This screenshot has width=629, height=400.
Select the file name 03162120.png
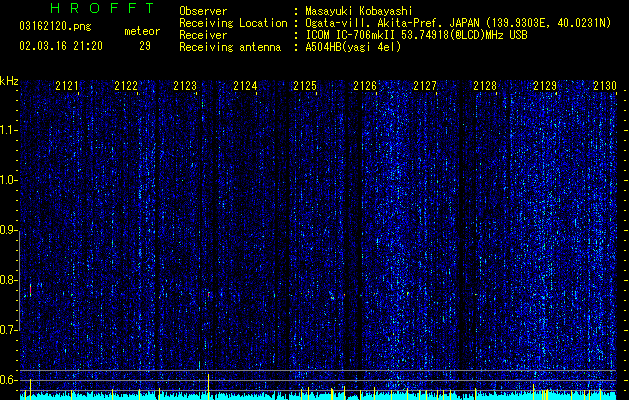coord(55,26)
